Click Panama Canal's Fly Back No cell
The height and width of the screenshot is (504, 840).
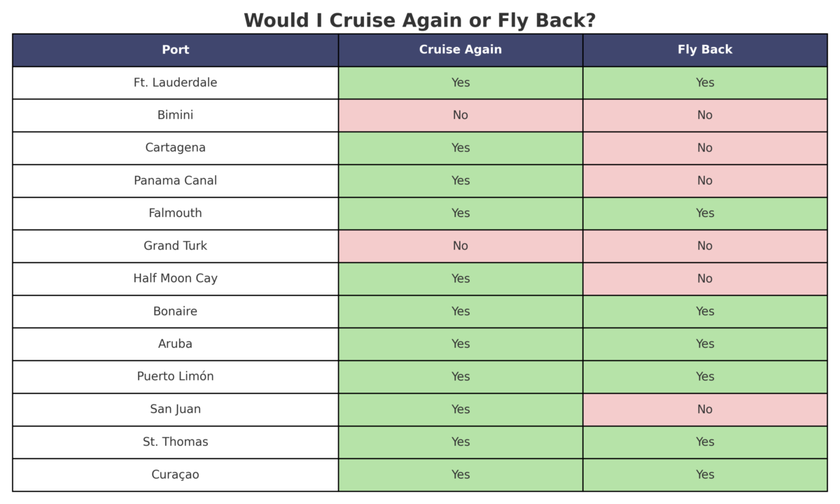tap(704, 181)
